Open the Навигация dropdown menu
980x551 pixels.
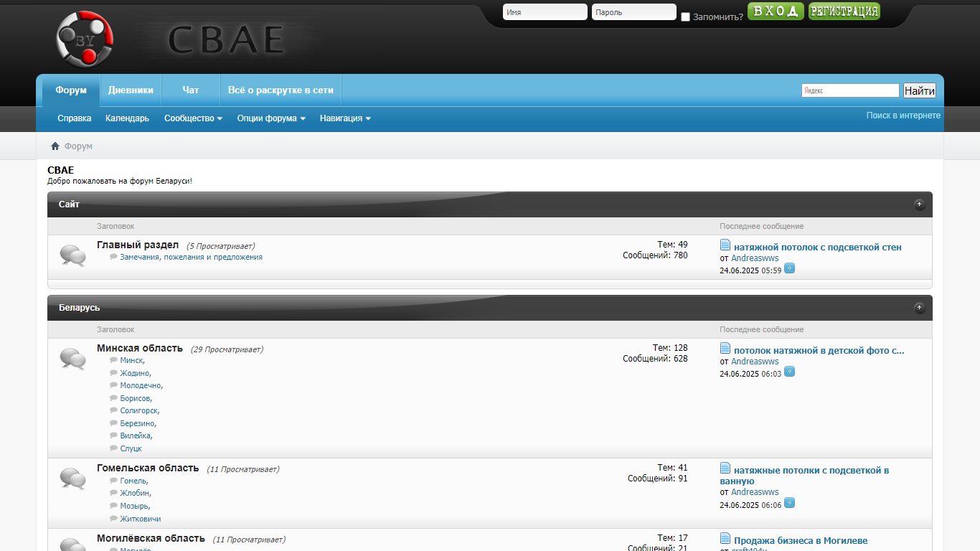(345, 118)
